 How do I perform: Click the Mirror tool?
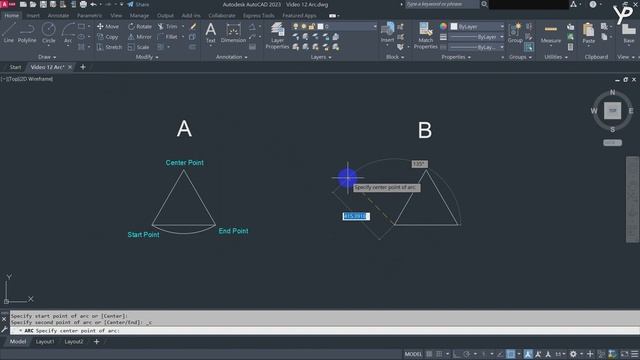coord(140,37)
